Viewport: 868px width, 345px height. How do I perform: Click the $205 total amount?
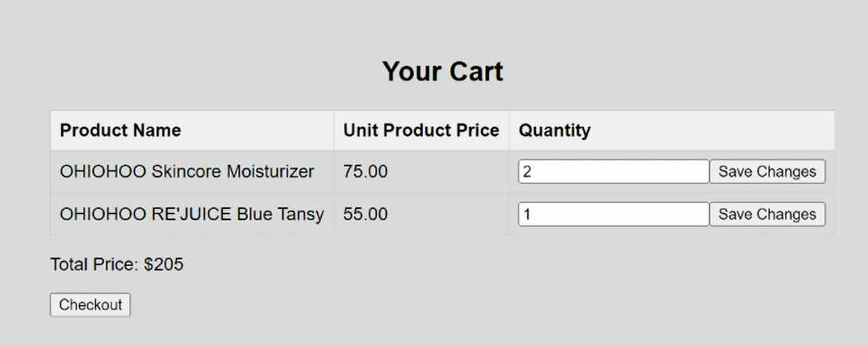164,265
